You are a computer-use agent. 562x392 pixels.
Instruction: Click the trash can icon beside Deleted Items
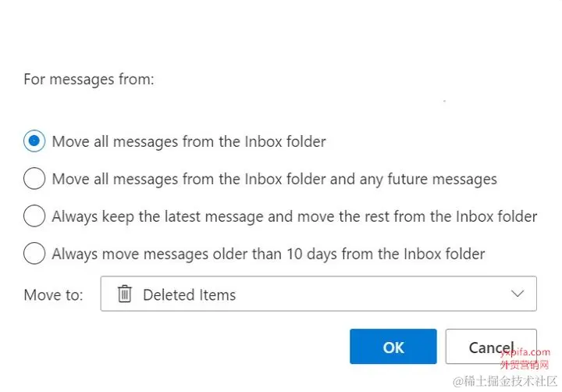pos(125,294)
